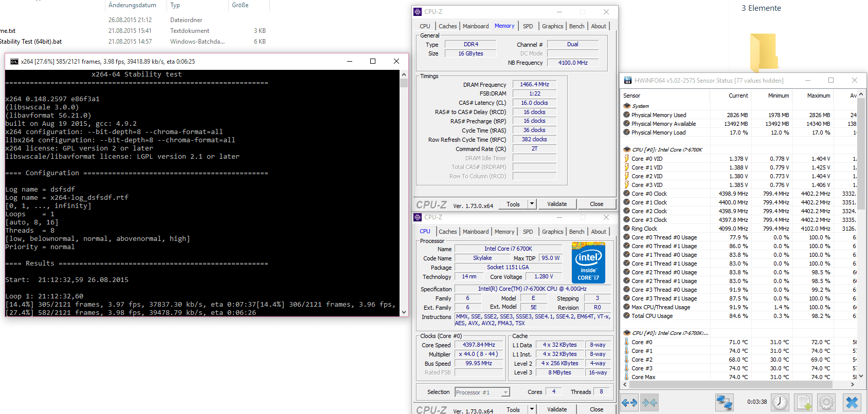Select Graphics tab in lower CPU-Z
The height and width of the screenshot is (414, 868).
[x=553, y=232]
